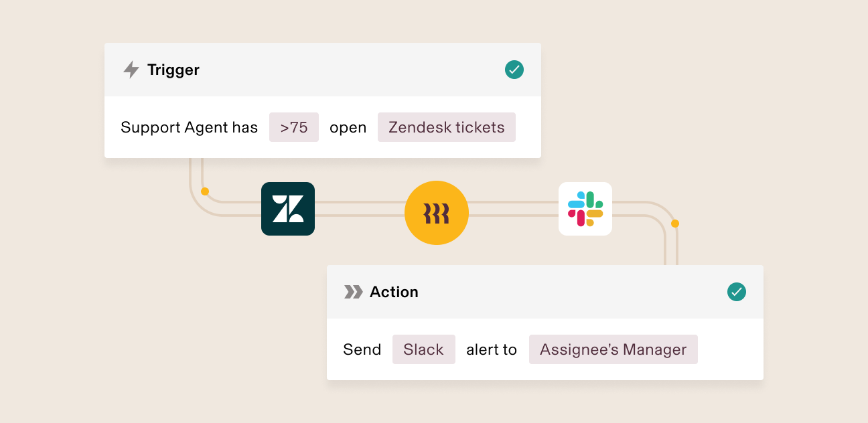Click the 'Support Agent has' text
Screen dimensions: 868x423
coord(189,127)
